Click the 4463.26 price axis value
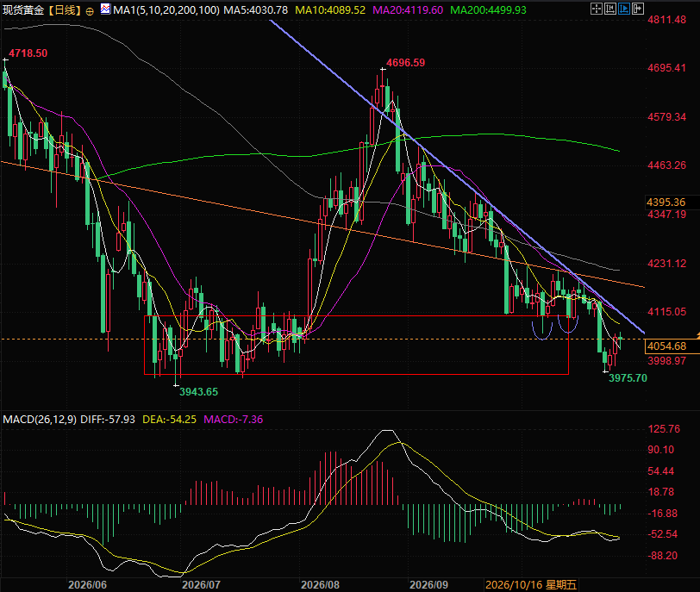The height and width of the screenshot is (592, 700). click(x=667, y=165)
